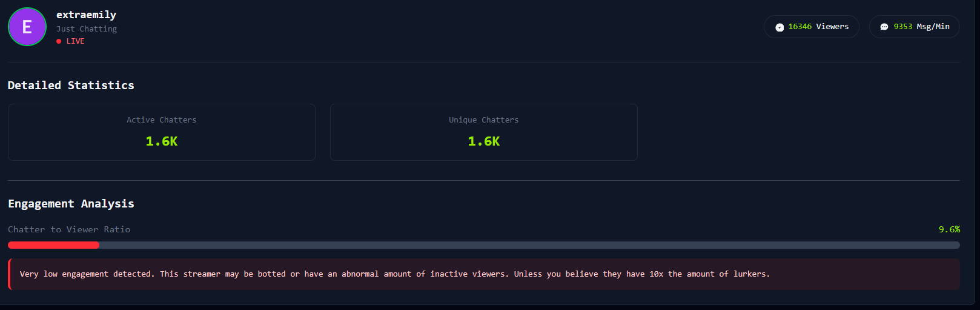
Task: Click the Engagement Analysis heading
Action: 71,204
